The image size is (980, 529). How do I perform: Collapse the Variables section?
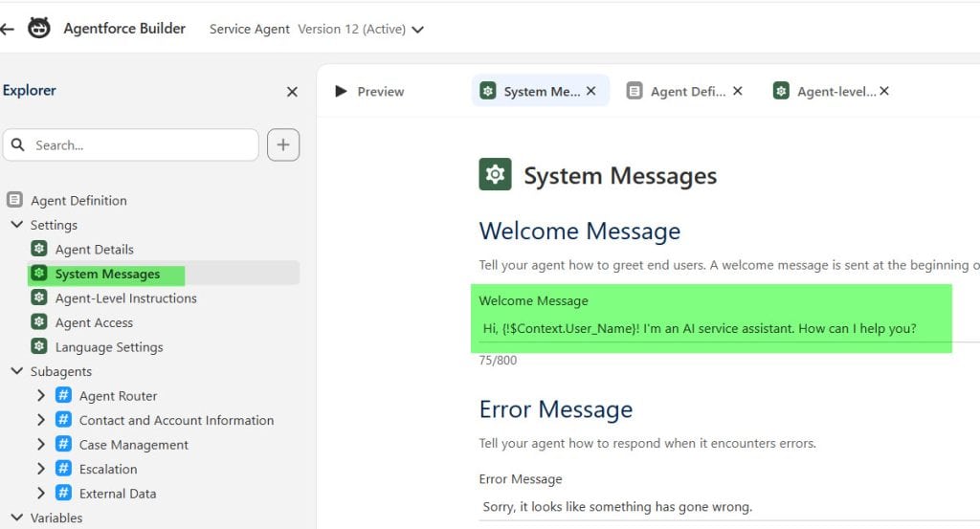point(17,518)
